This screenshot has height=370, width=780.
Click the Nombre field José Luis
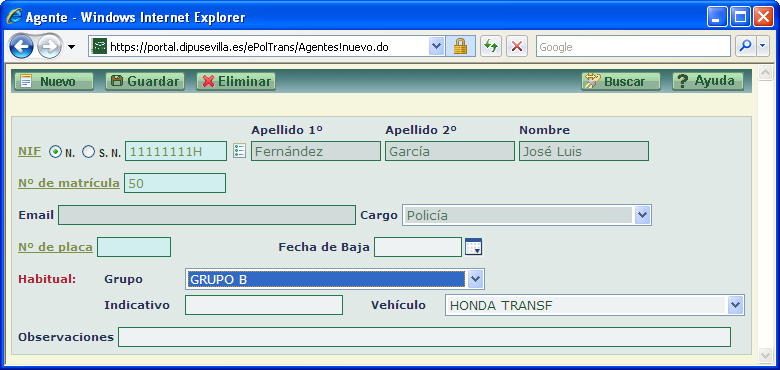coord(584,151)
